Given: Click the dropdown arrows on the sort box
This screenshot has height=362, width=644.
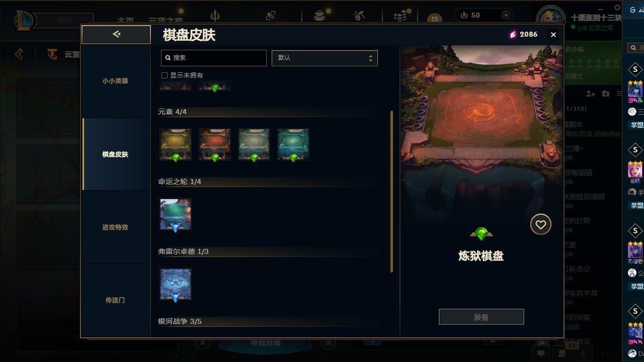Looking at the screenshot, I should point(370,58).
